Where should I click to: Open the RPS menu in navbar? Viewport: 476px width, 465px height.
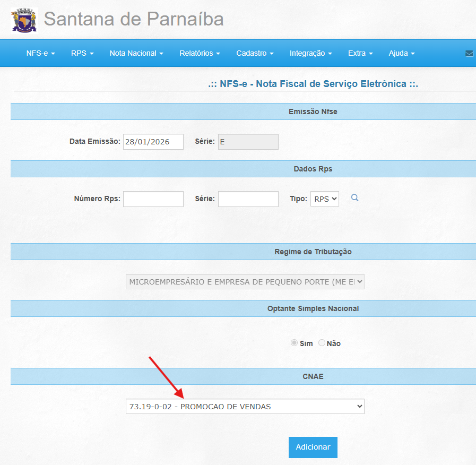pyautogui.click(x=82, y=53)
